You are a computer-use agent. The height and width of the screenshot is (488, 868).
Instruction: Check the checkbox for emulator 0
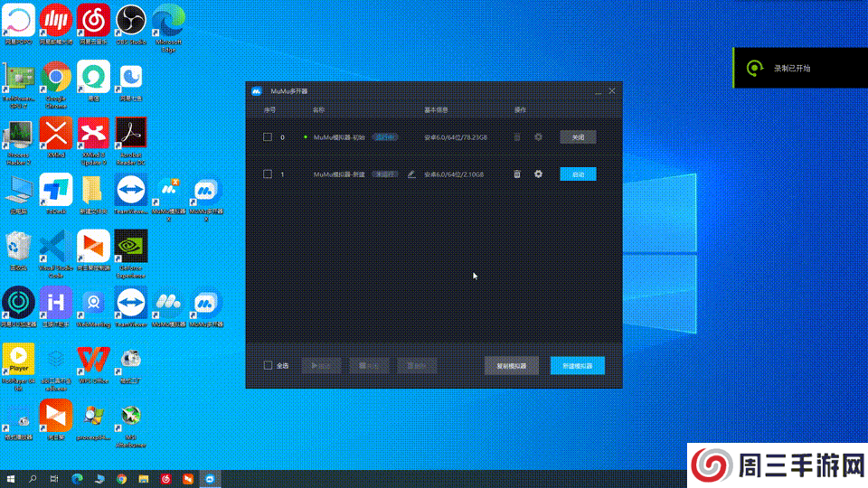point(268,137)
